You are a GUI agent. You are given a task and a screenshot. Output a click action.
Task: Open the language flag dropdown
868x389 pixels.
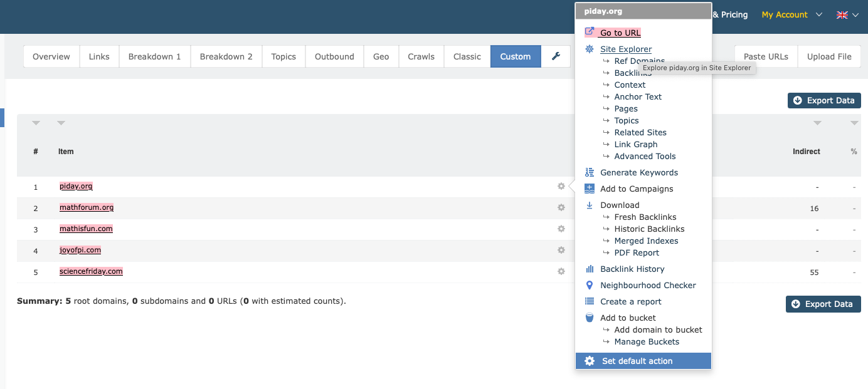(847, 14)
